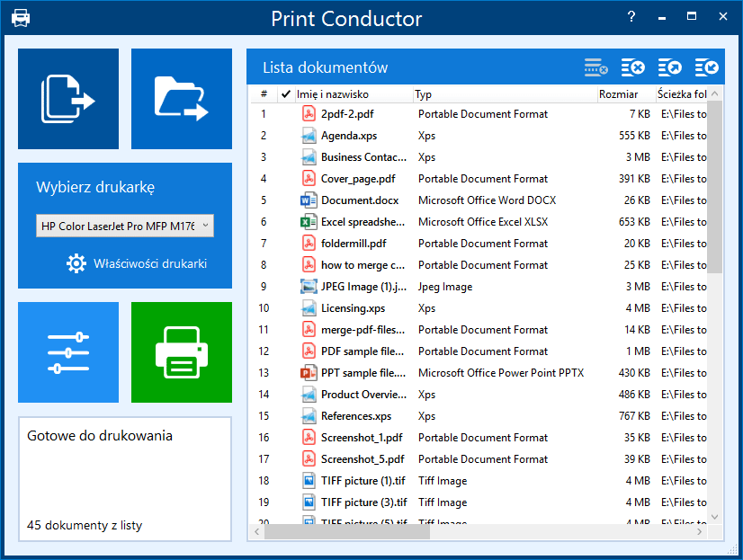The height and width of the screenshot is (560, 743).
Task: Click the horizontal scrollbar thumb
Action: (x=347, y=531)
